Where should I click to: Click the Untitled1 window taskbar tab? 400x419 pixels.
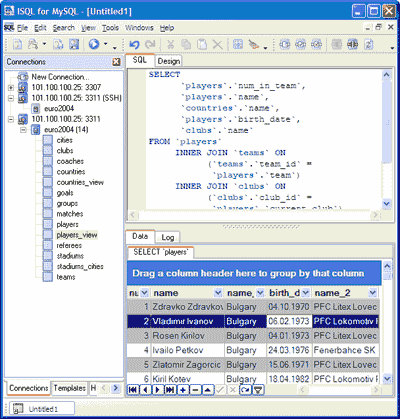coord(42,409)
